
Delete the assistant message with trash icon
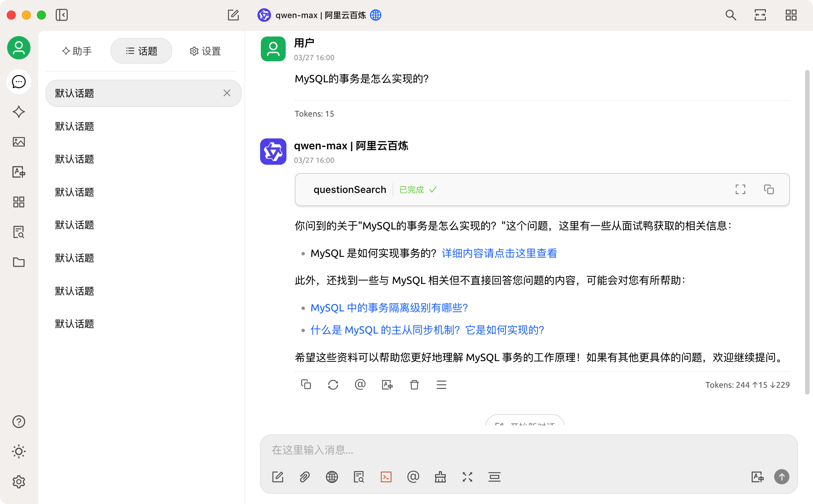pos(414,385)
